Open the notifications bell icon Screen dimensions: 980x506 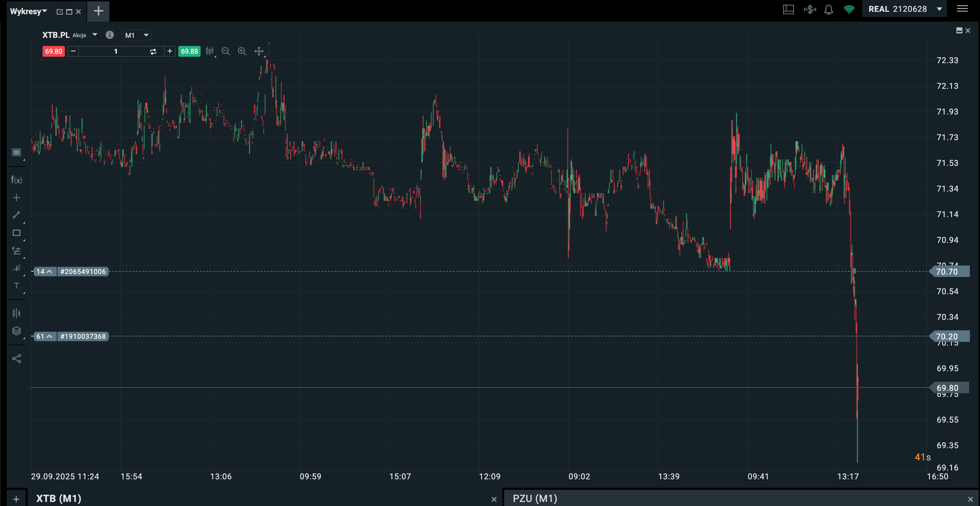(829, 9)
